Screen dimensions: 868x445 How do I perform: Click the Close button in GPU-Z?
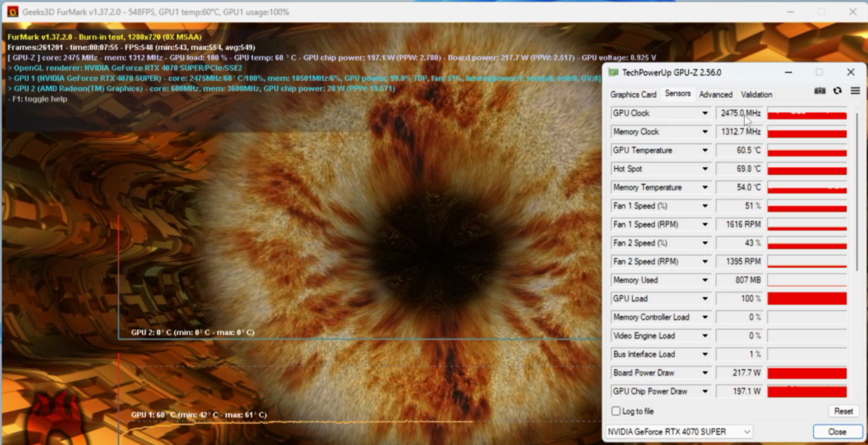point(836,431)
